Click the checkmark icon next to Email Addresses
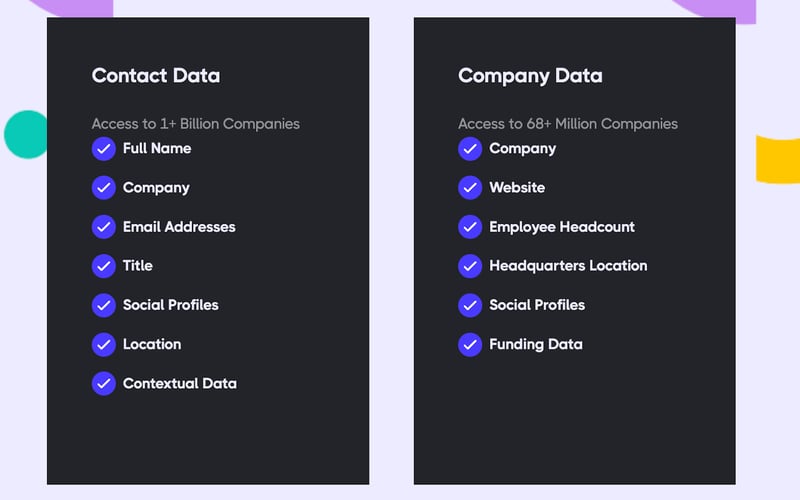This screenshot has width=800, height=500. [x=104, y=227]
